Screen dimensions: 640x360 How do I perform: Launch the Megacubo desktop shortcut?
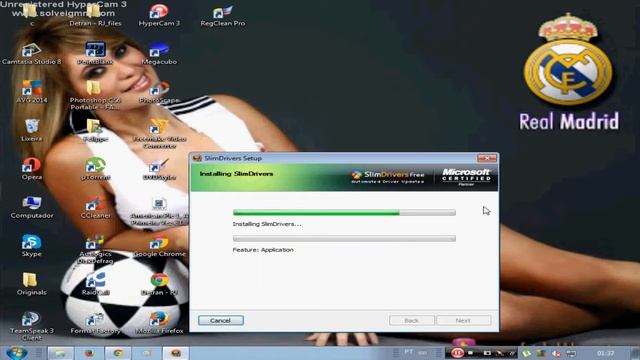click(159, 53)
